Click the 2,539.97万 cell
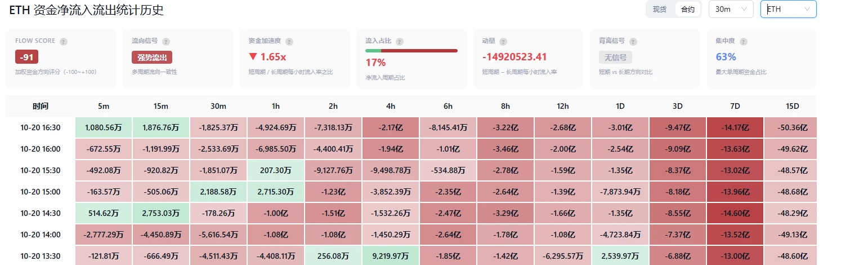Screen dimensions: 868x265 point(620,255)
